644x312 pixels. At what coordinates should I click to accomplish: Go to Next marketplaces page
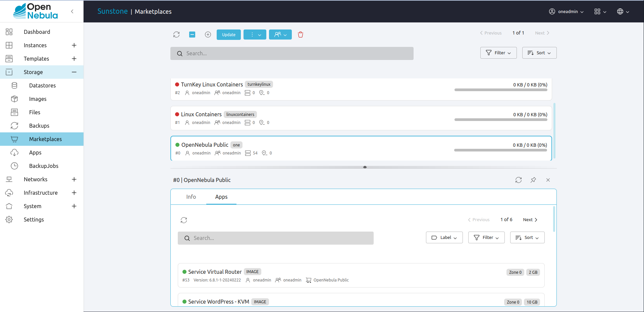[542, 33]
